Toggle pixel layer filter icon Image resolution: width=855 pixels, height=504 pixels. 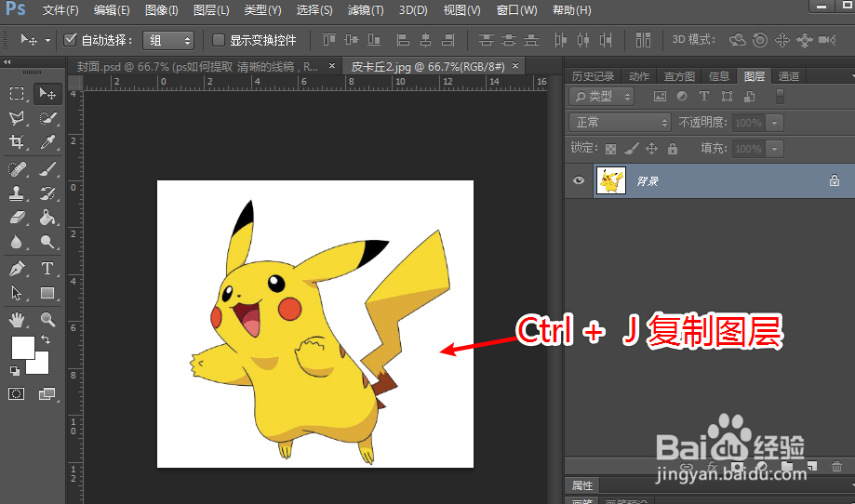(x=660, y=97)
